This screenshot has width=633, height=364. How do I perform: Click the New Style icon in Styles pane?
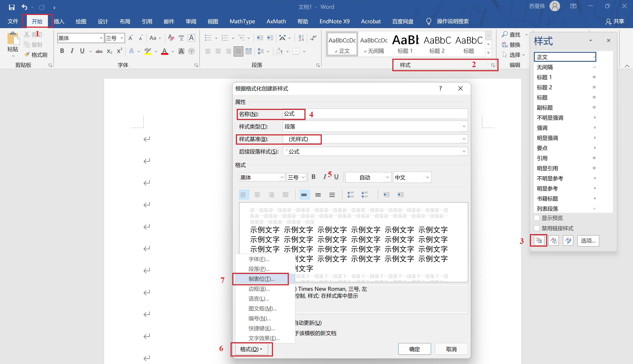tap(538, 240)
